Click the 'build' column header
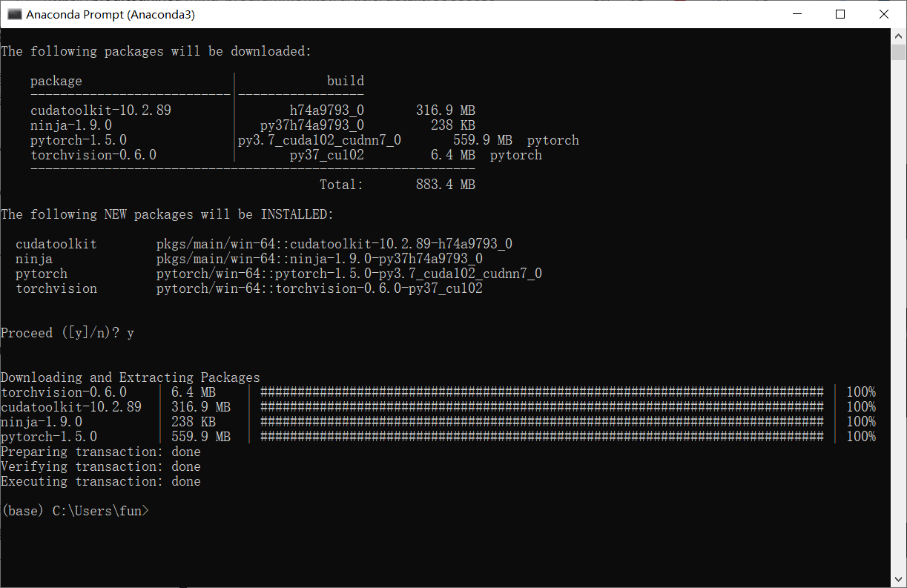Viewport: 907px width, 588px height. point(346,81)
